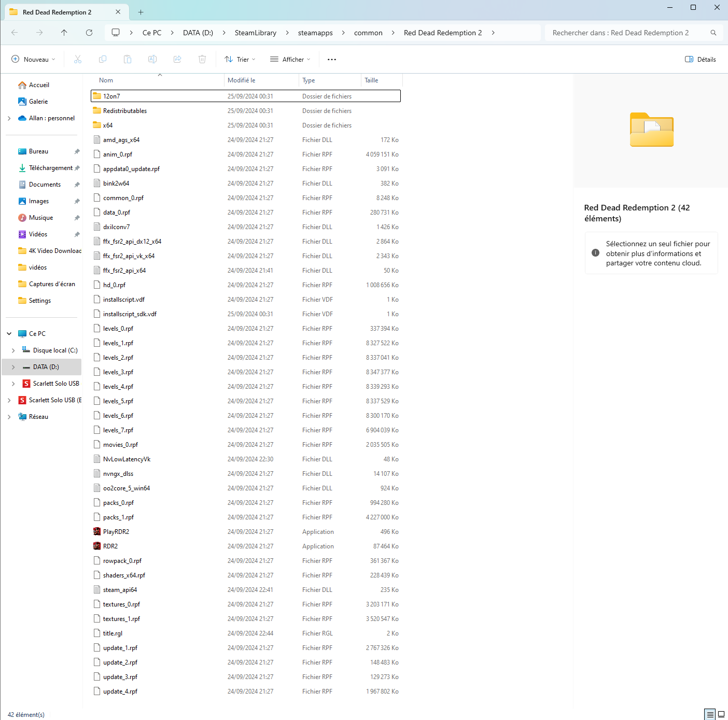Expand the DATA (D:) tree node
This screenshot has height=720, width=728.
(x=13, y=367)
